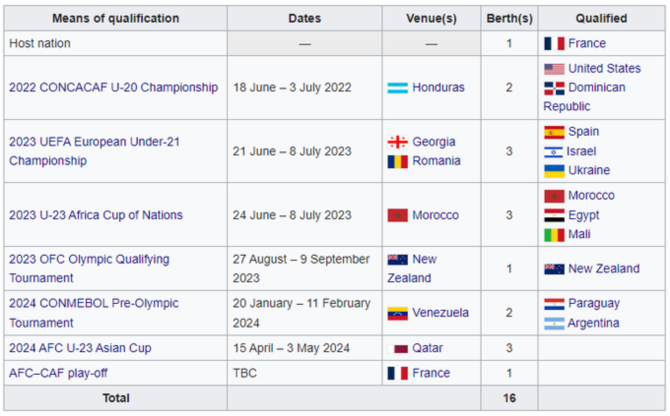670x416 pixels.
Task: Click the Venezuela flag icon
Action: [x=397, y=313]
